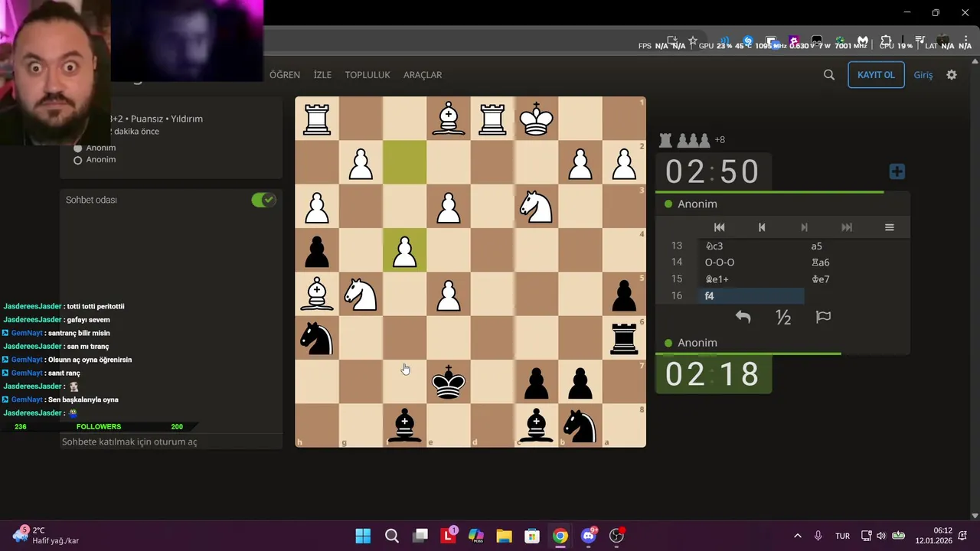Click the microphone tray icon

click(x=818, y=536)
